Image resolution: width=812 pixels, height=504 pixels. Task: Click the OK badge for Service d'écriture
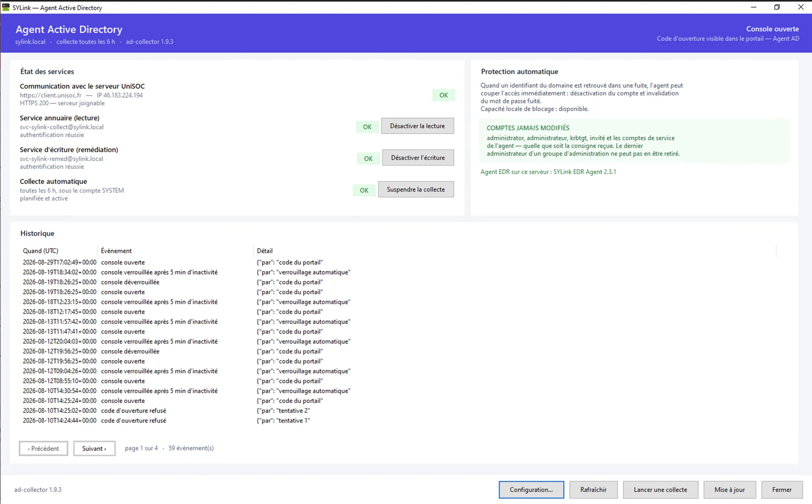pos(368,159)
